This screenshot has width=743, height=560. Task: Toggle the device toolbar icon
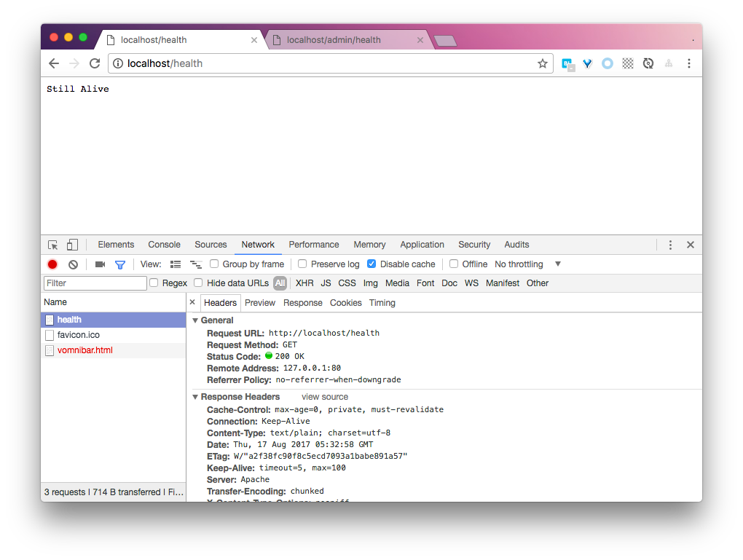(72, 245)
